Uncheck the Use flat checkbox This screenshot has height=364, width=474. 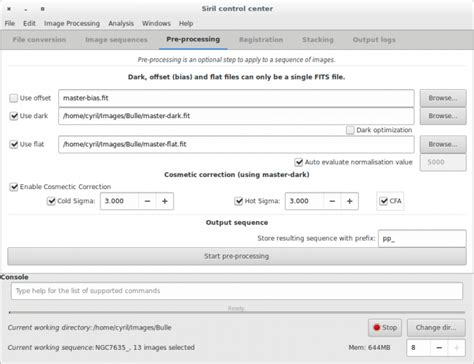[14, 144]
